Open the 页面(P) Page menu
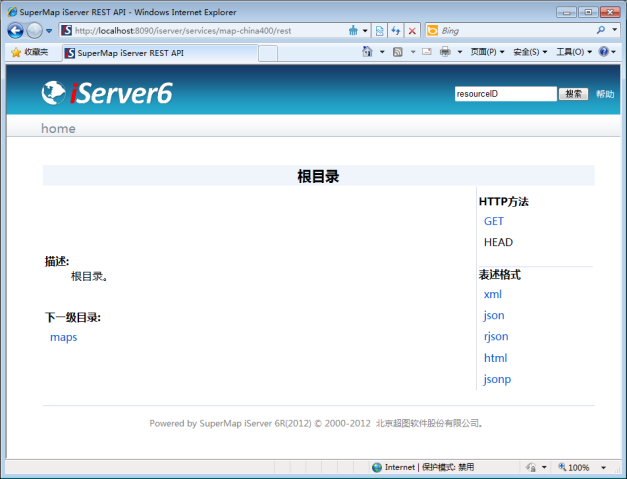 tap(487, 52)
